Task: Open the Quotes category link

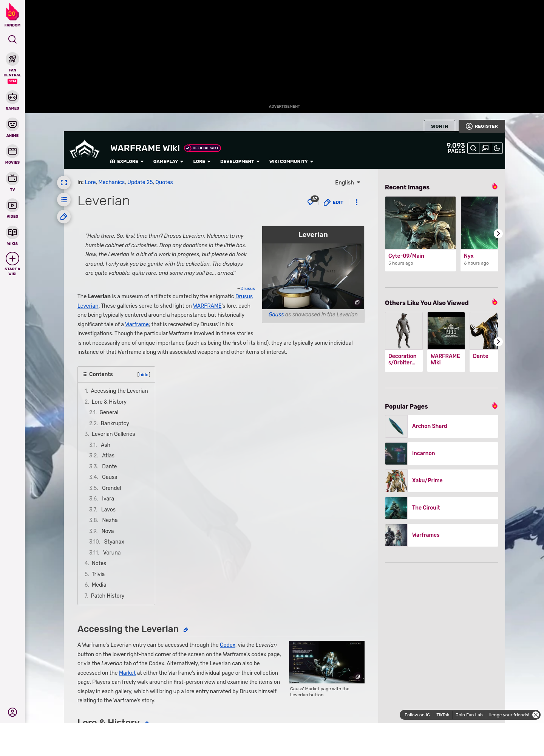Action: click(164, 182)
